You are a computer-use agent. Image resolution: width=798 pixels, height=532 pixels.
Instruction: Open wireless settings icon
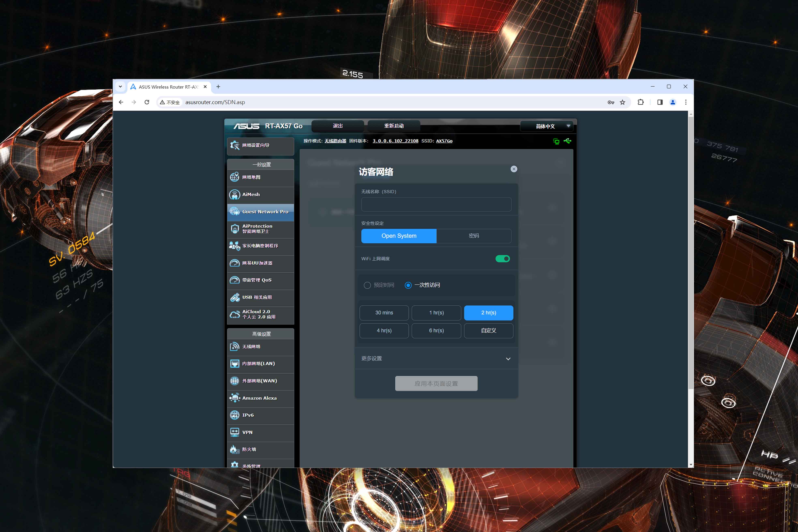234,346
